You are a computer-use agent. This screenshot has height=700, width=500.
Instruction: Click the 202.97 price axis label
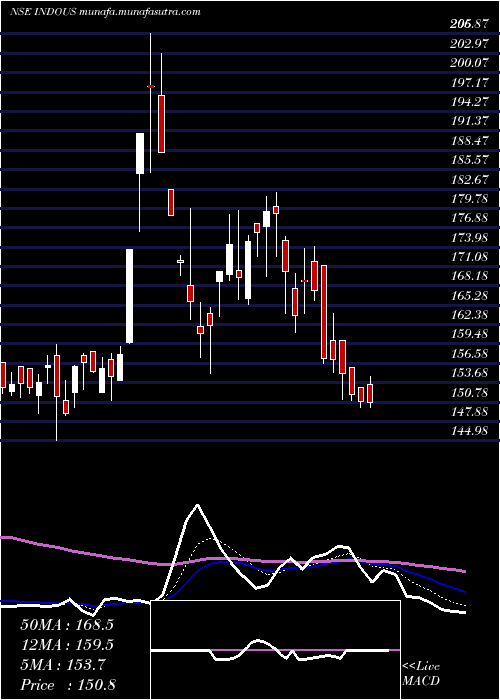tap(469, 45)
